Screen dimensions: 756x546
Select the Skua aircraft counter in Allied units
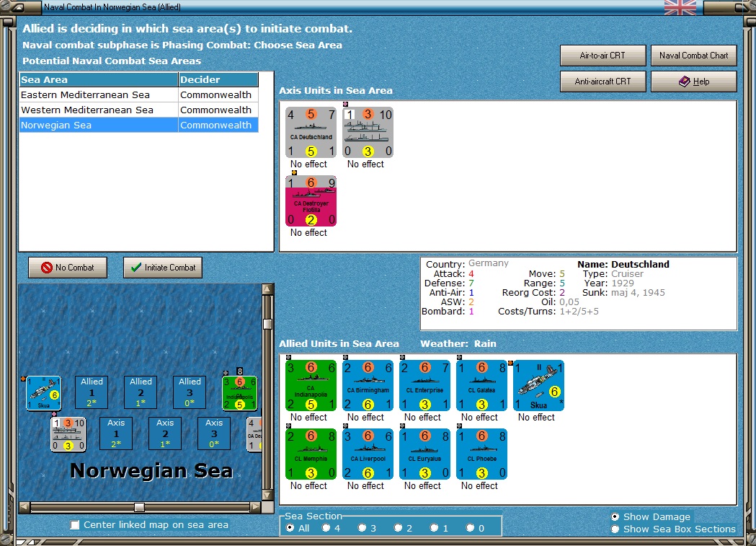click(x=538, y=386)
